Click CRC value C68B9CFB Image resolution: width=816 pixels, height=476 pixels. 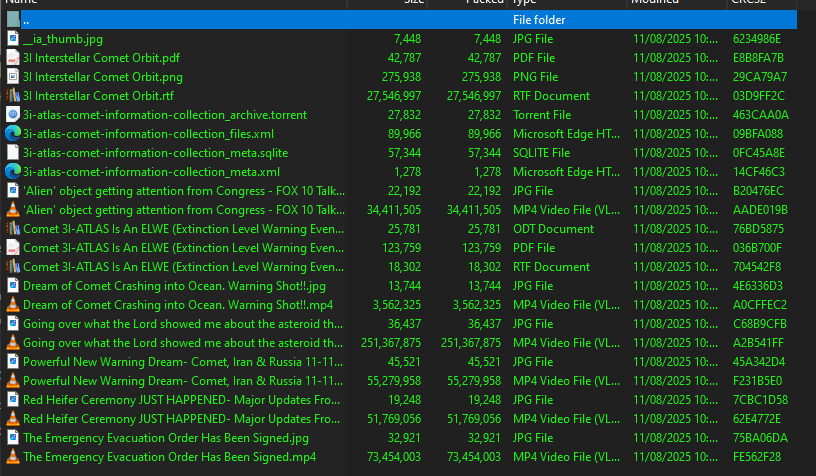tap(760, 324)
